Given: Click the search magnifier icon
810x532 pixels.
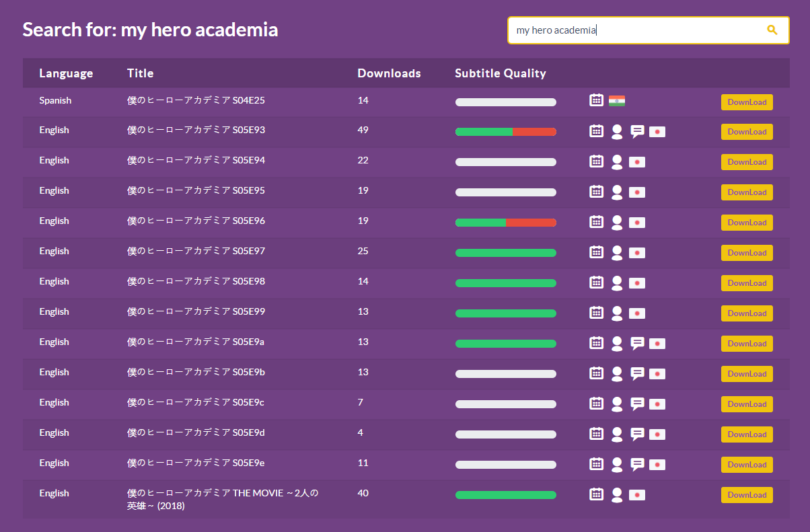Looking at the screenshot, I should (x=772, y=30).
